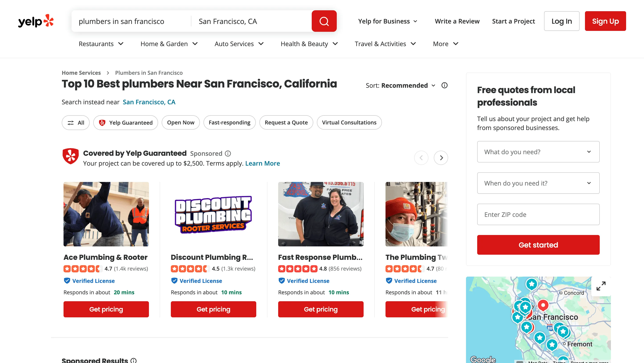This screenshot has width=644, height=363.
Task: Click the Yelp logo
Action: coord(36,21)
